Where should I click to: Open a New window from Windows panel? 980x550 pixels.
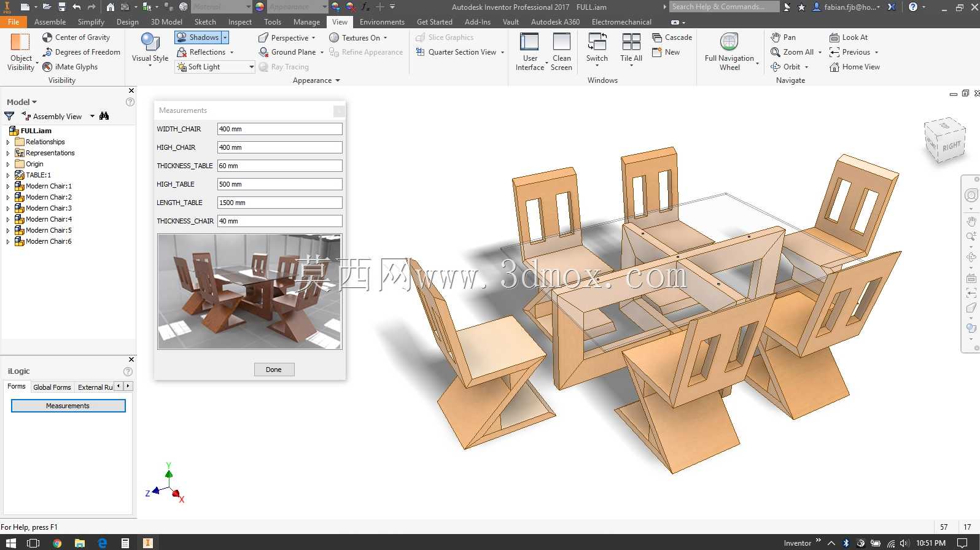(666, 52)
